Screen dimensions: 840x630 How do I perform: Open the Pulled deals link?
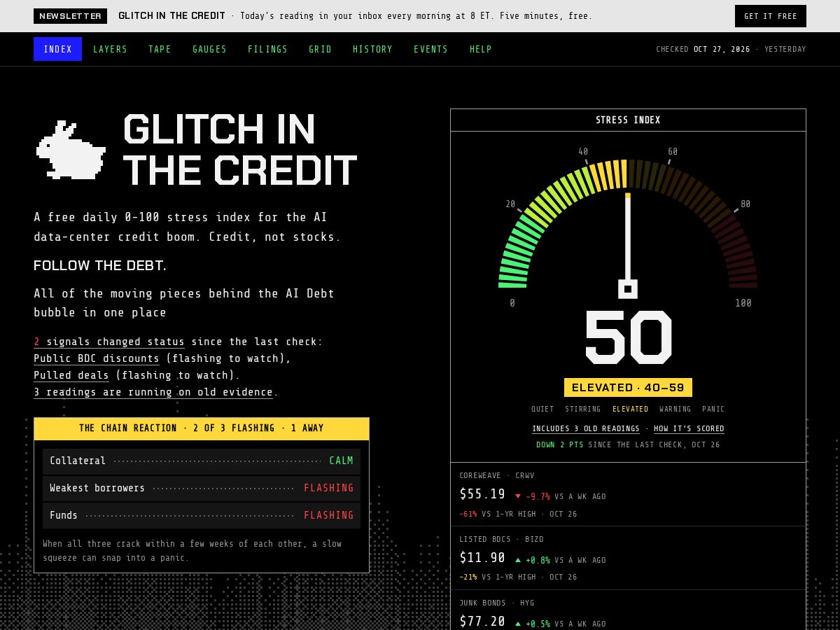point(71,375)
